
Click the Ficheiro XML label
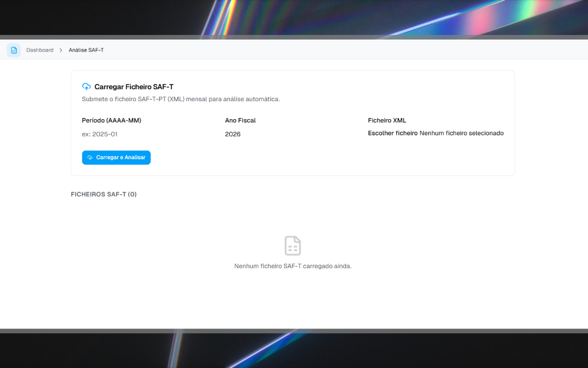coord(387,121)
